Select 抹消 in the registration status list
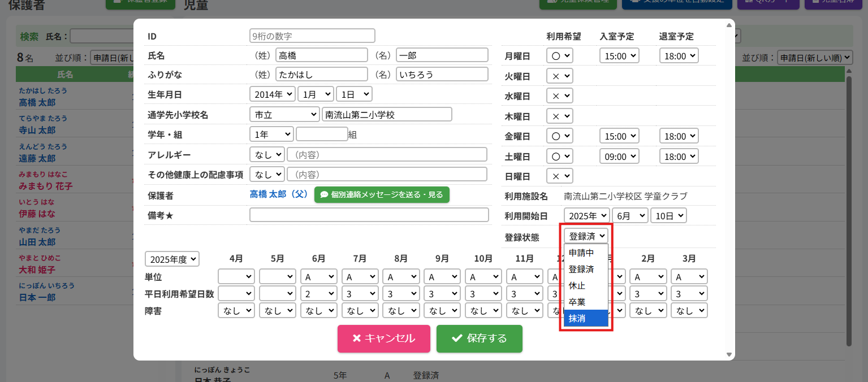 [585, 319]
